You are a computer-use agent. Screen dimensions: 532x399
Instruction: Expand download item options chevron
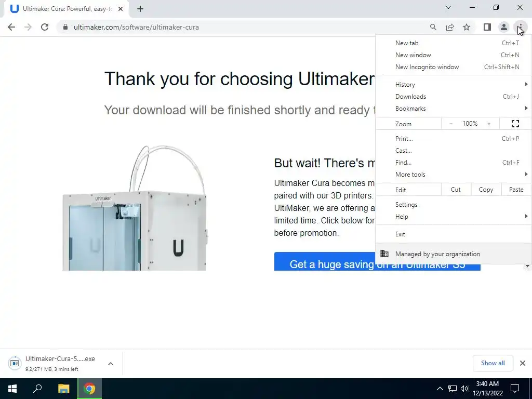[x=111, y=363]
